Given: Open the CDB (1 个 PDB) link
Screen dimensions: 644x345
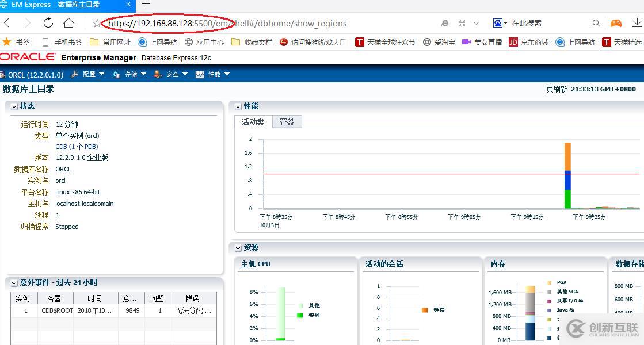Looking at the screenshot, I should pyautogui.click(x=77, y=147).
